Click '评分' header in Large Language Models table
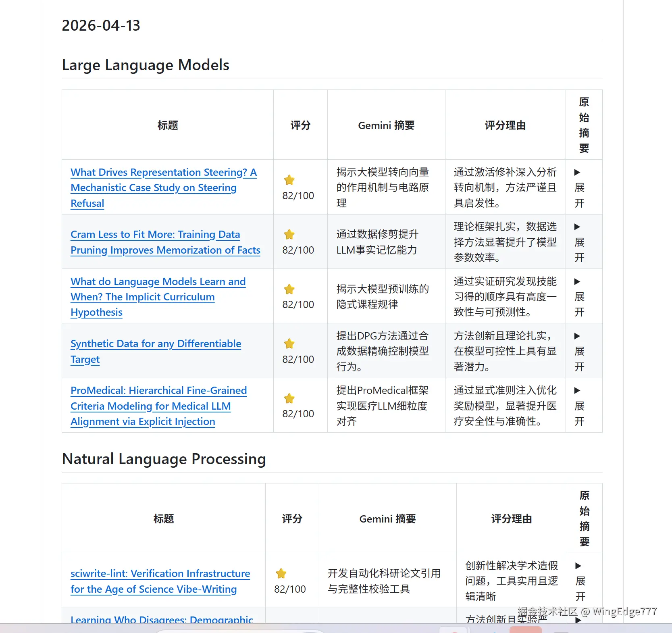The height and width of the screenshot is (633, 672). [300, 125]
